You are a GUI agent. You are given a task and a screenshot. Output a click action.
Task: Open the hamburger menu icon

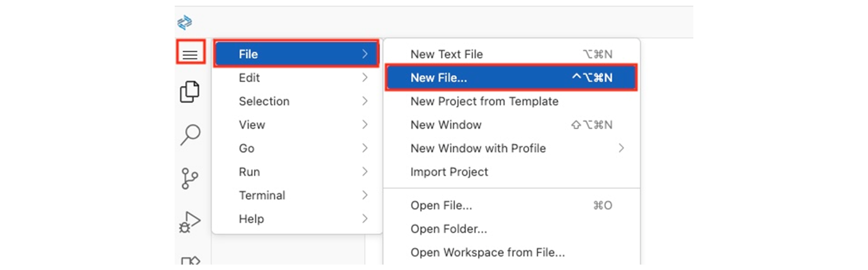click(x=190, y=54)
